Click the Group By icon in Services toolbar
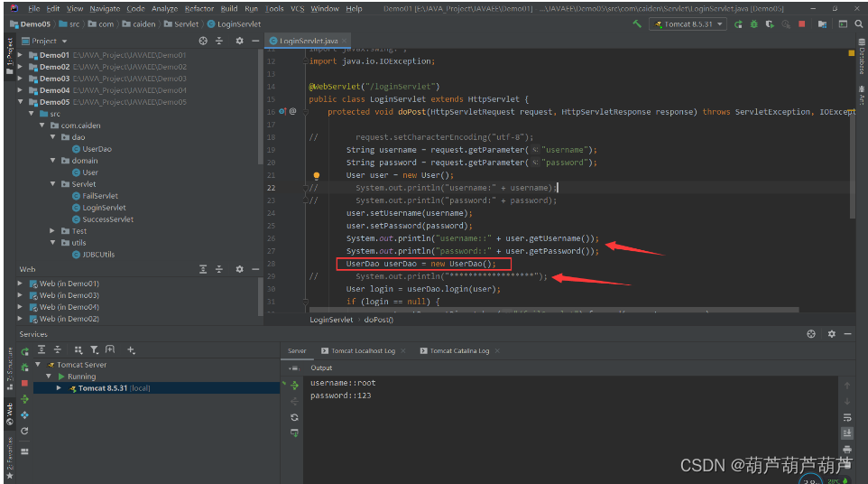This screenshot has width=868, height=484. [x=78, y=350]
